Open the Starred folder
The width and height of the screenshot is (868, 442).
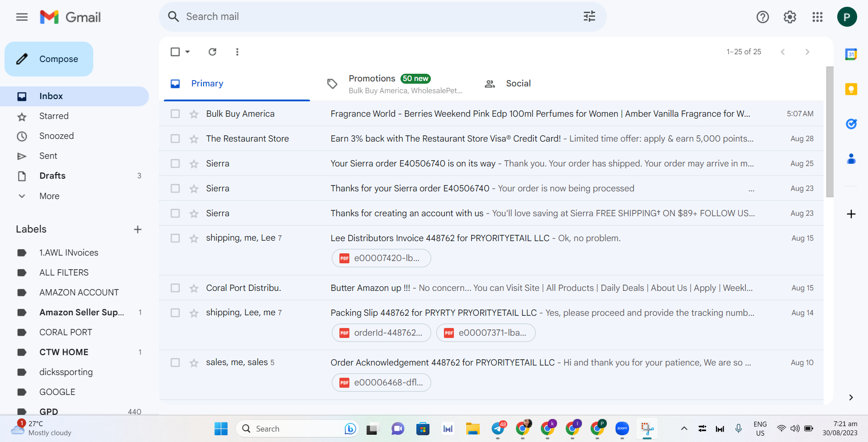click(74, 116)
